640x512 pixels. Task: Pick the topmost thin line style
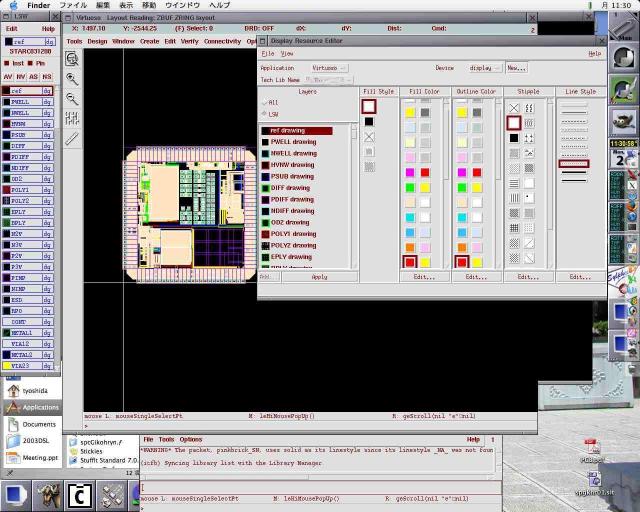click(x=573, y=105)
